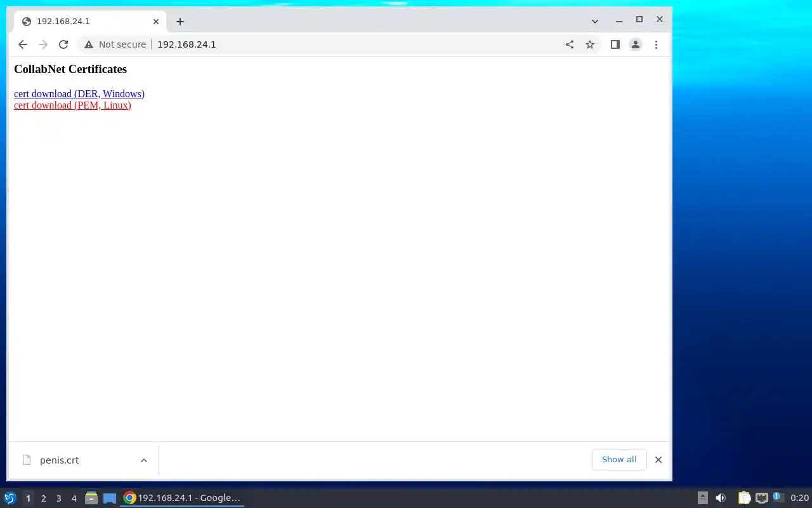Share this page via the share icon

pos(570,44)
